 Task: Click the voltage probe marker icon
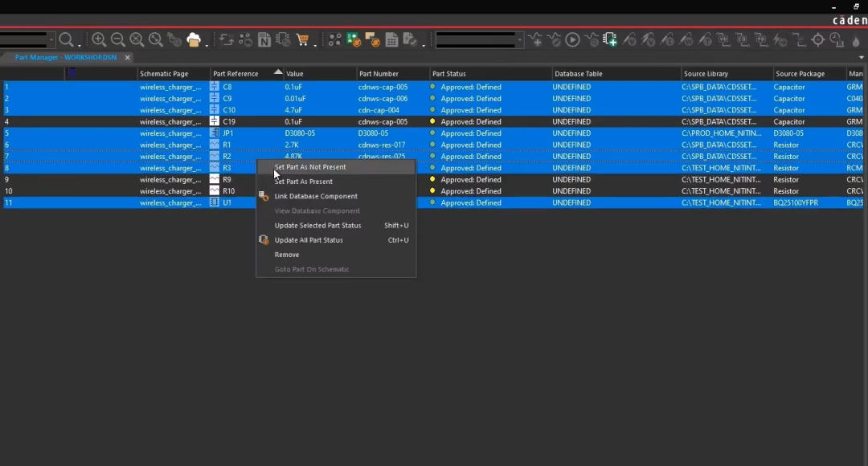tap(629, 40)
